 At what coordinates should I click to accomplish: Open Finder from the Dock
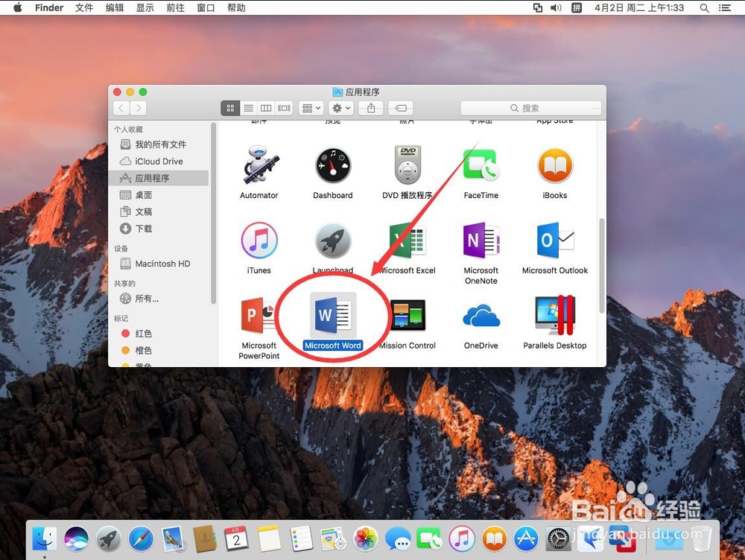pyautogui.click(x=44, y=539)
